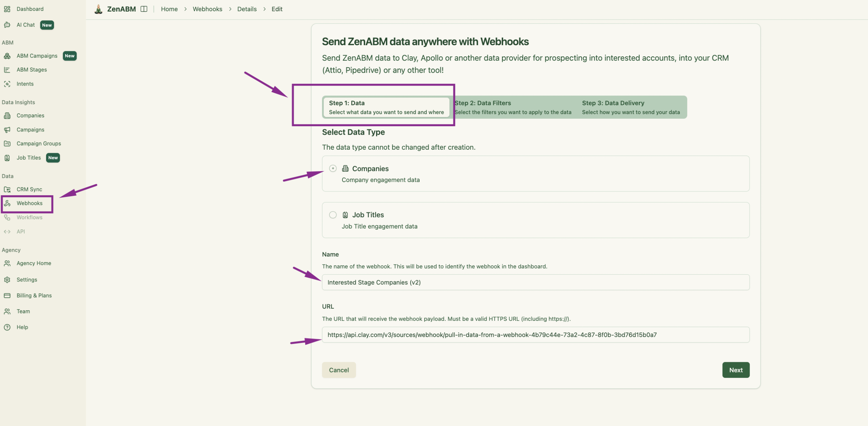868x426 pixels.
Task: Open Agency Home
Action: [34, 263]
